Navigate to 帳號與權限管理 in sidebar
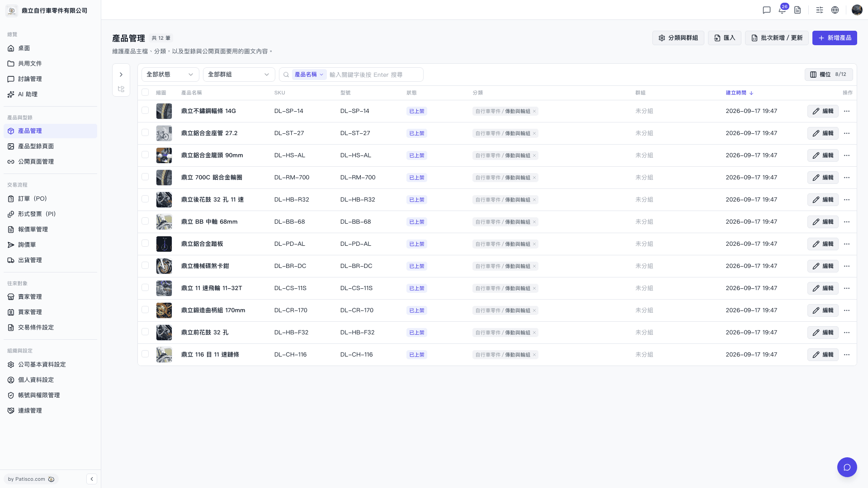This screenshot has height=488, width=868. click(x=50, y=395)
